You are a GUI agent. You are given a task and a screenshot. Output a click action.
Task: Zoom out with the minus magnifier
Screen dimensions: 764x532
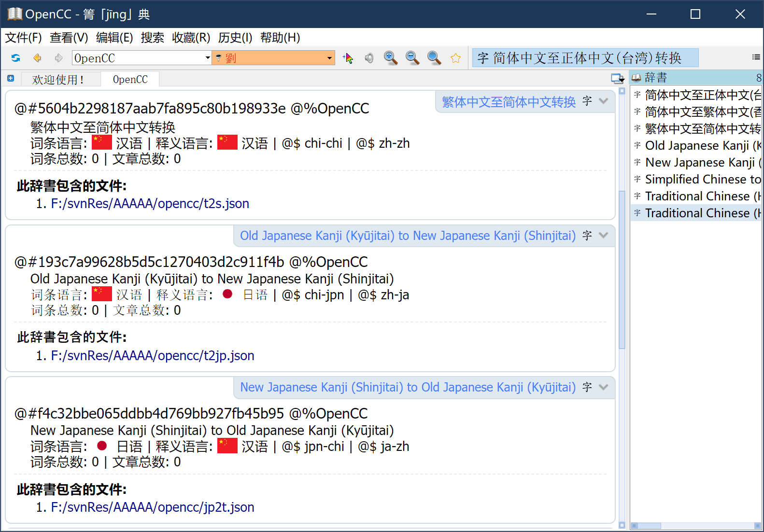click(x=412, y=58)
